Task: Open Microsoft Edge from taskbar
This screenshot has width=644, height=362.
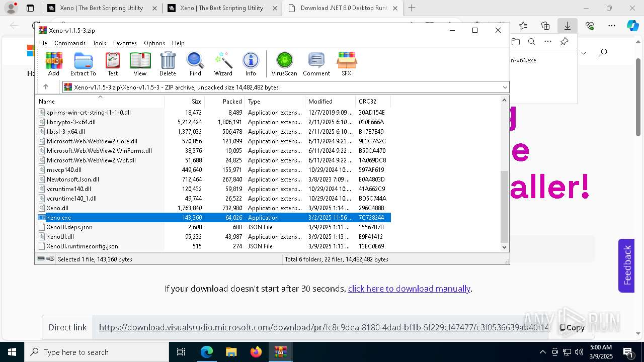Action: 206,352
